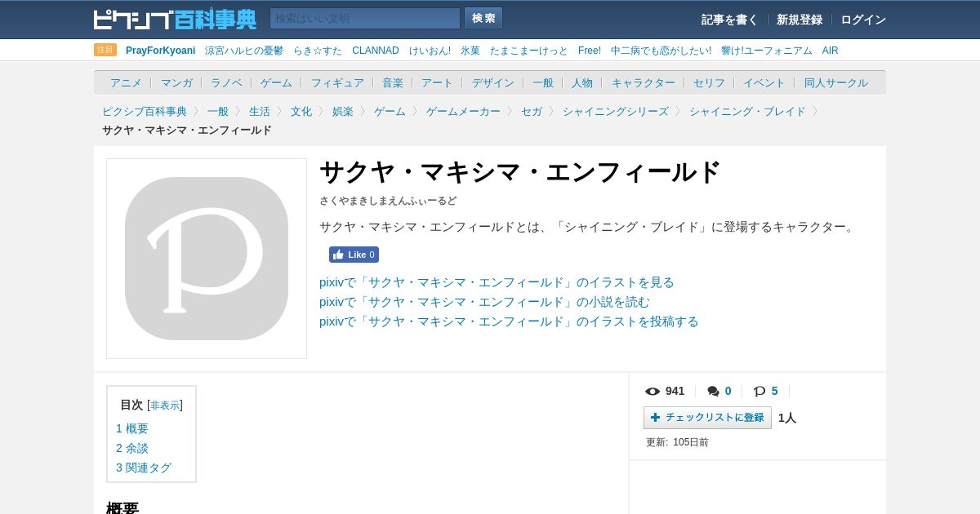The image size is (980, 514).
Task: Open pixiv link イラストを投稿する
Action: 509,321
